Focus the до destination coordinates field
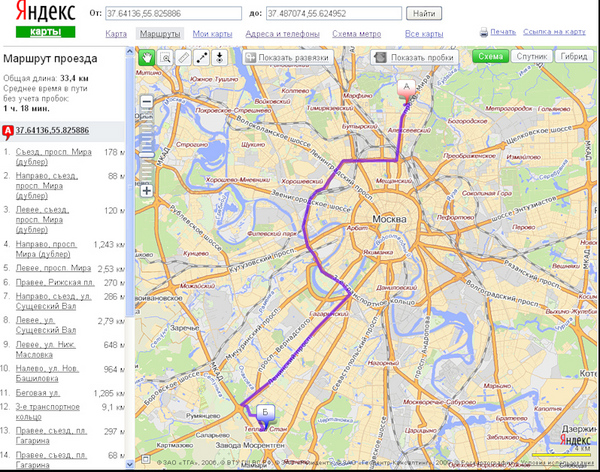This screenshot has width=600, height=472. coord(334,13)
